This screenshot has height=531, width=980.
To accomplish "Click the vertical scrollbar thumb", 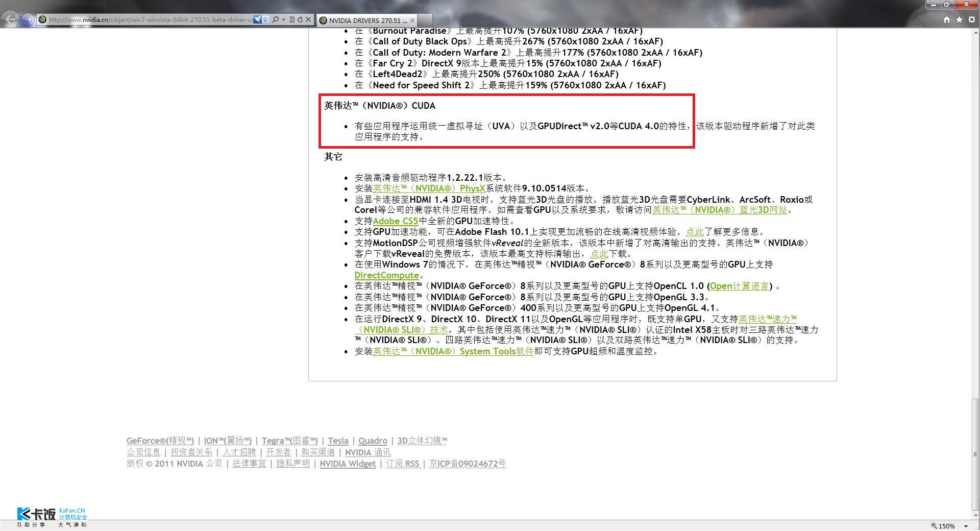I will (975, 455).
